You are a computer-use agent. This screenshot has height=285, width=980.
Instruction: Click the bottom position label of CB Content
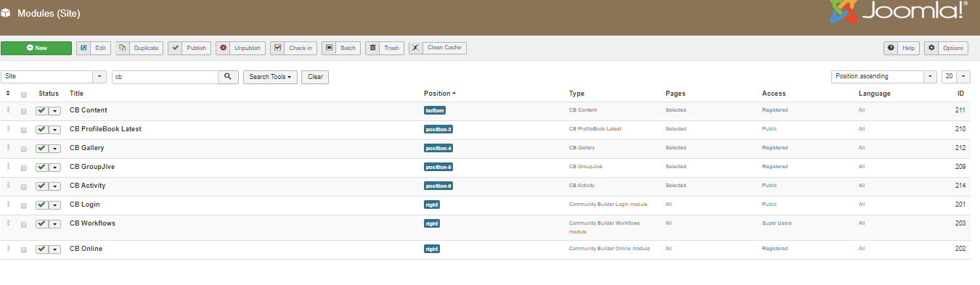click(x=435, y=110)
